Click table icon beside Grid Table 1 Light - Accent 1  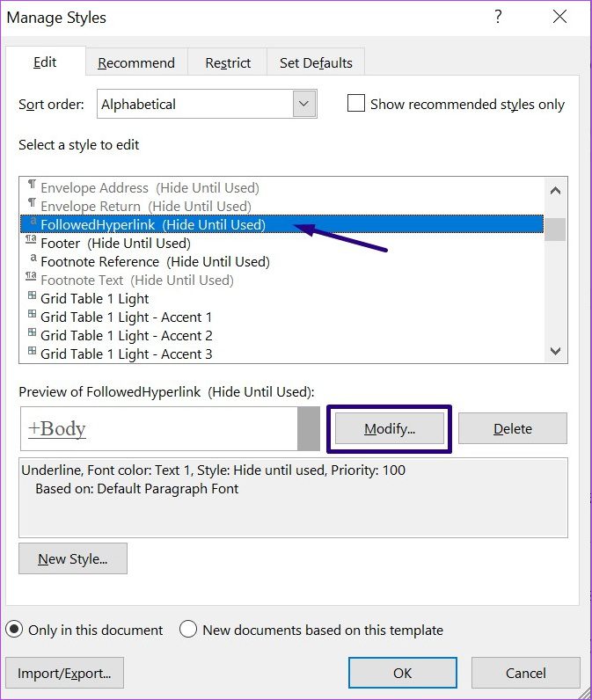coord(33,316)
